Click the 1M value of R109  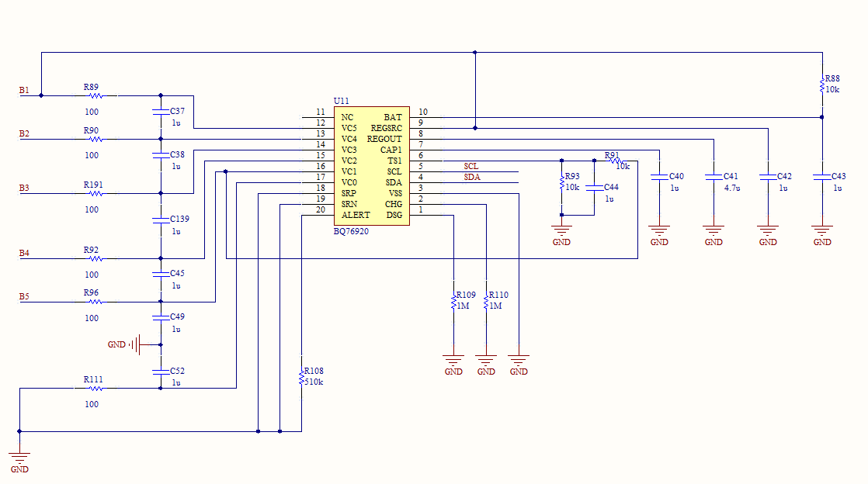(x=464, y=306)
